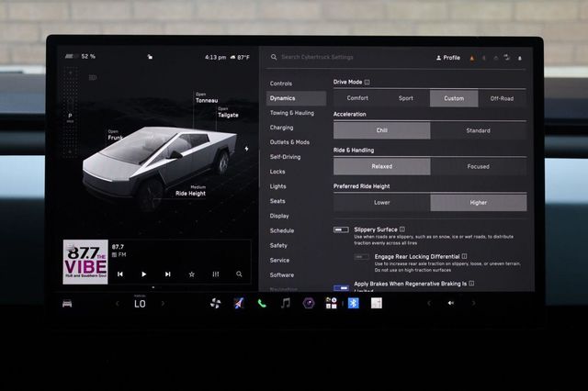Lower volume with left chevron
588x391 pixels.
pos(429,303)
